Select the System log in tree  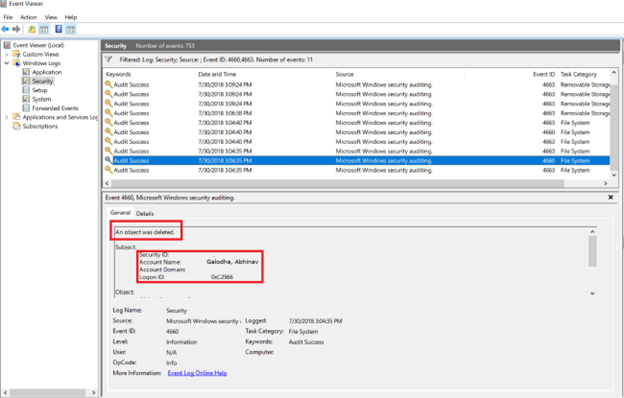[x=41, y=99]
